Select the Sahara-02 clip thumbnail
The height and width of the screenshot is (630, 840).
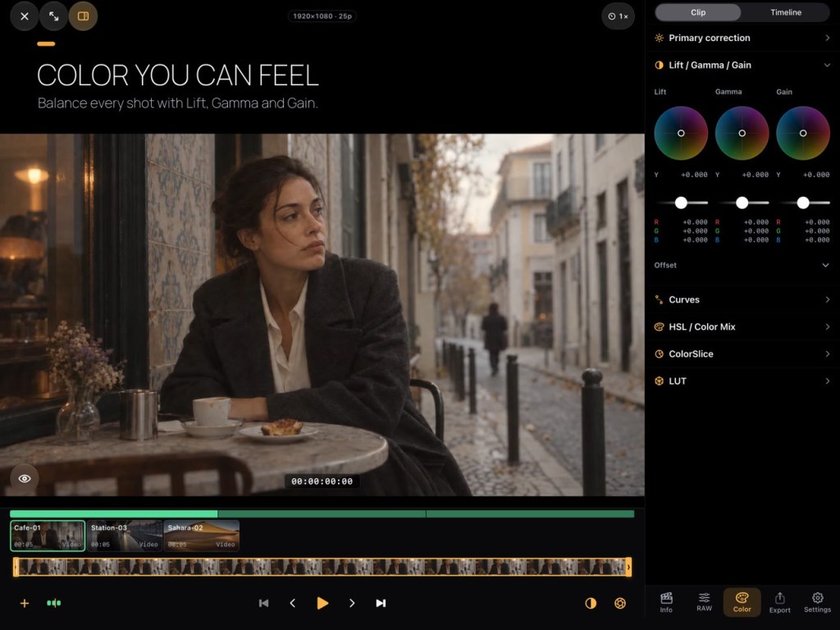click(x=202, y=536)
